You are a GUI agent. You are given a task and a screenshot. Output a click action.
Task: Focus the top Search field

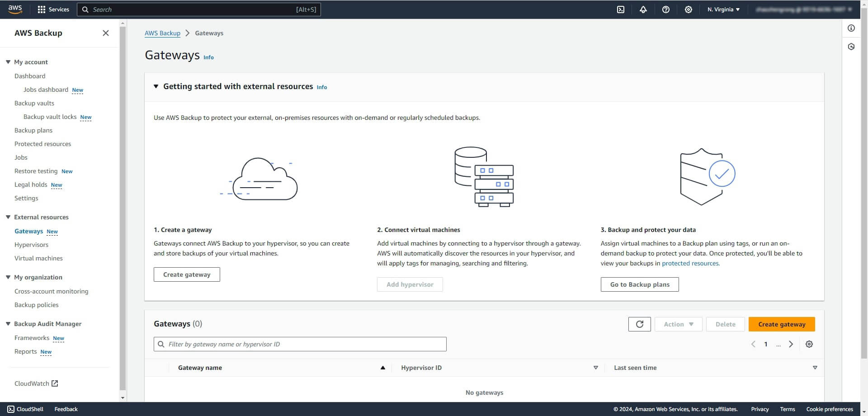199,9
